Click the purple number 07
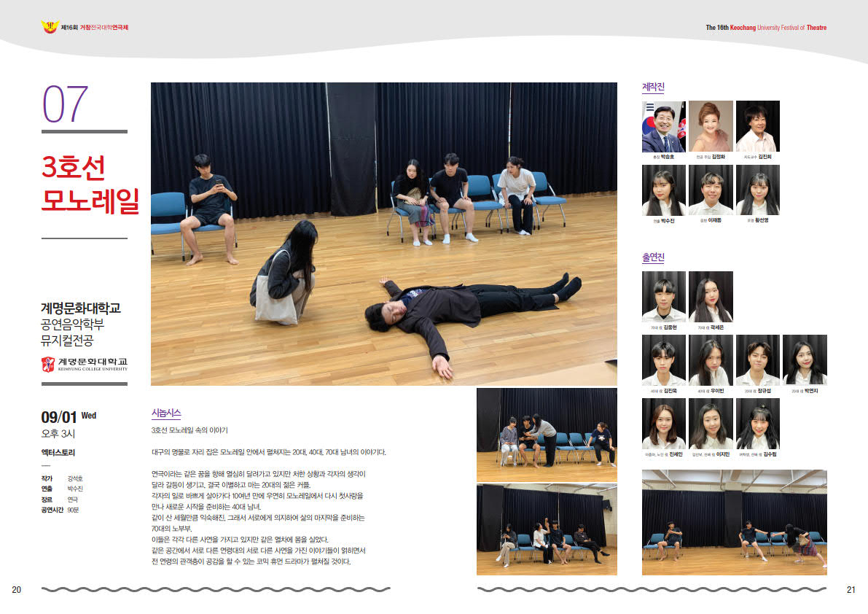The width and height of the screenshot is (868, 614). click(66, 104)
